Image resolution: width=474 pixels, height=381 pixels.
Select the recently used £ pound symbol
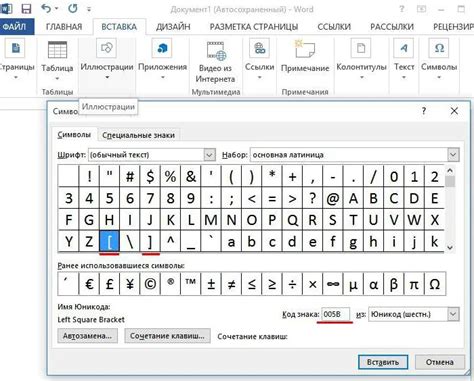(x=109, y=284)
